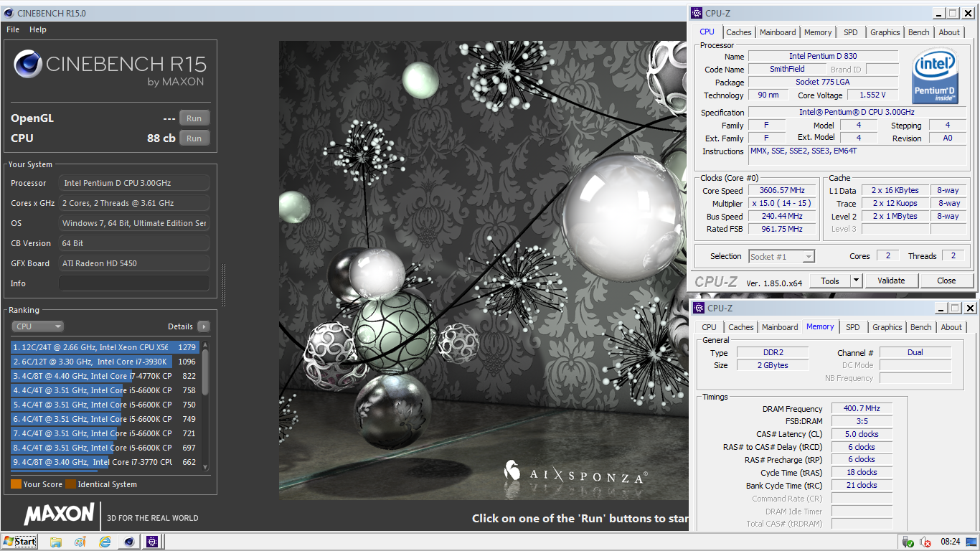Click the ranking list scrollbar thumb
The height and width of the screenshot is (551, 980).
tap(205, 372)
